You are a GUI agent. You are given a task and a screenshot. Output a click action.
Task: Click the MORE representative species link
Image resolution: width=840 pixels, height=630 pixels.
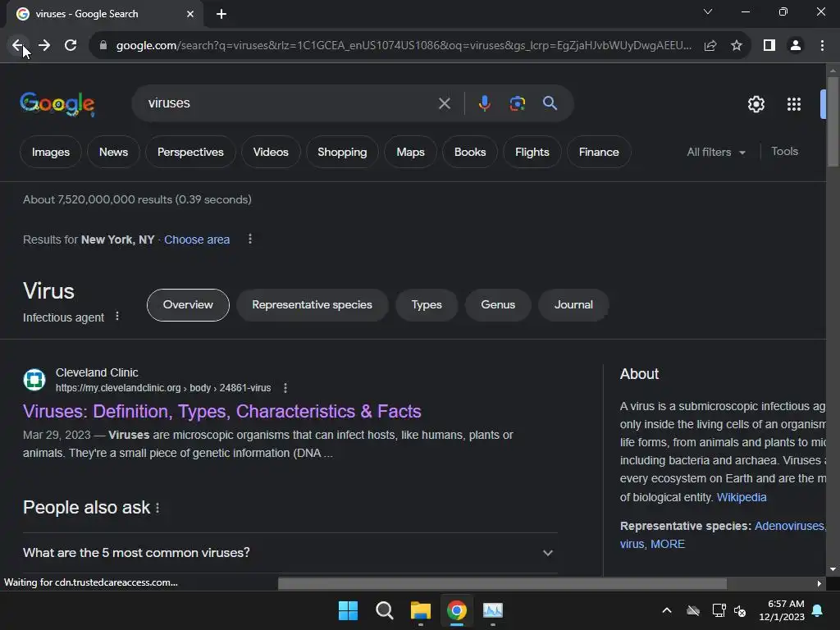click(668, 545)
